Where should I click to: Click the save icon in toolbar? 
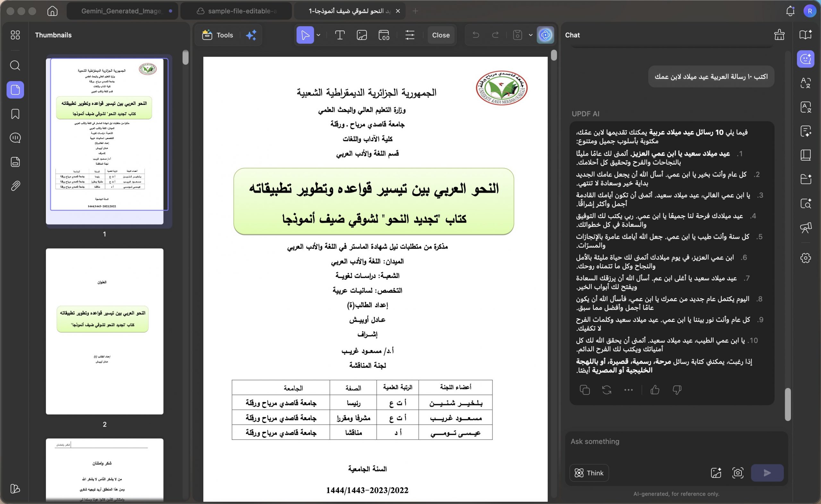click(x=517, y=35)
